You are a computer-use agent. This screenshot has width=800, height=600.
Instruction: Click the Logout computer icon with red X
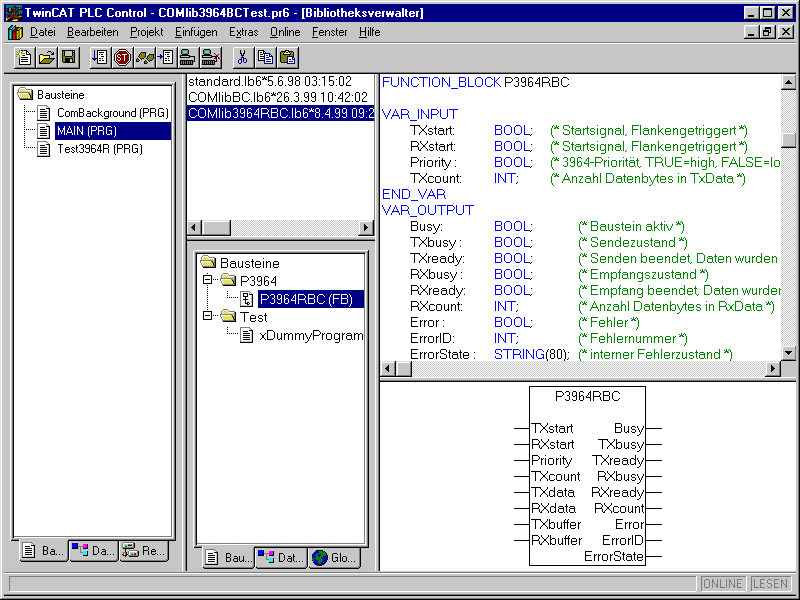210,57
